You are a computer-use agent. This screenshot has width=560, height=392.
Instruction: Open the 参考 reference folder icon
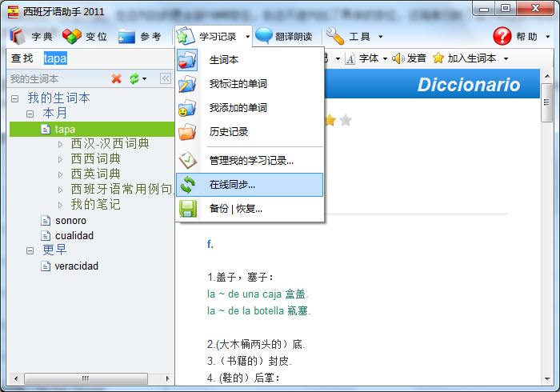[126, 37]
